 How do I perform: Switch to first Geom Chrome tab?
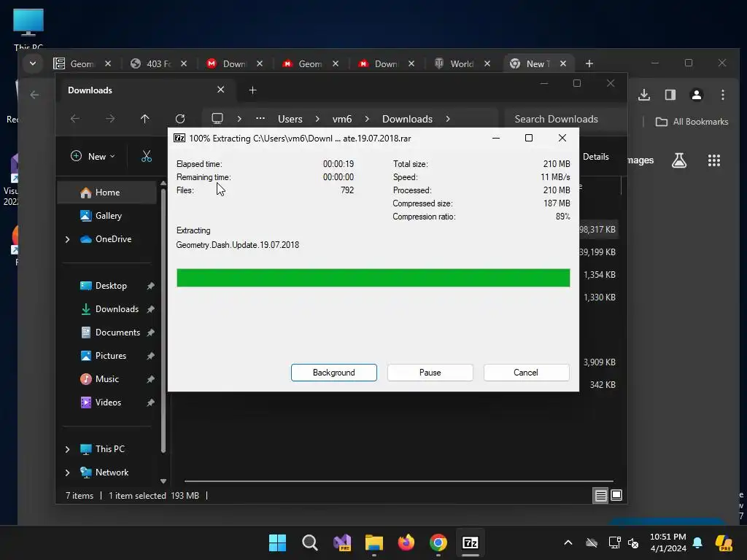point(83,64)
